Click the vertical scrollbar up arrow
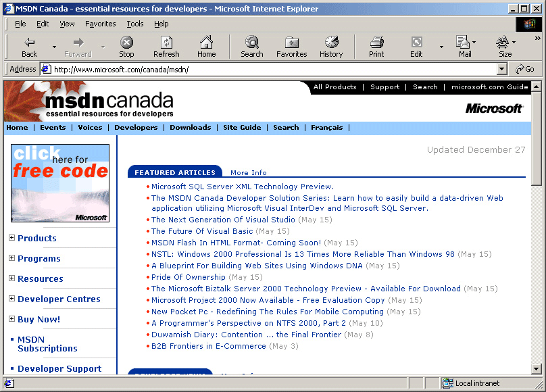This screenshot has height=392, width=546. click(537, 86)
